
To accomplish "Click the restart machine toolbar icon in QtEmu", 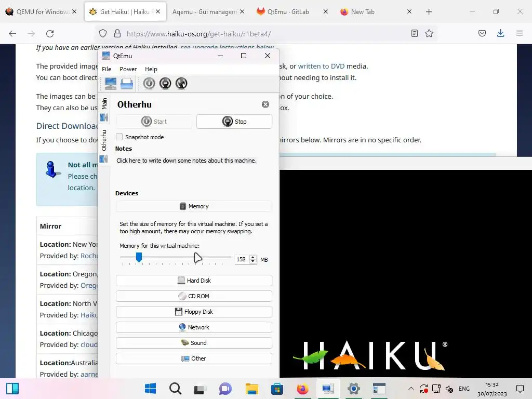I will tap(181, 84).
